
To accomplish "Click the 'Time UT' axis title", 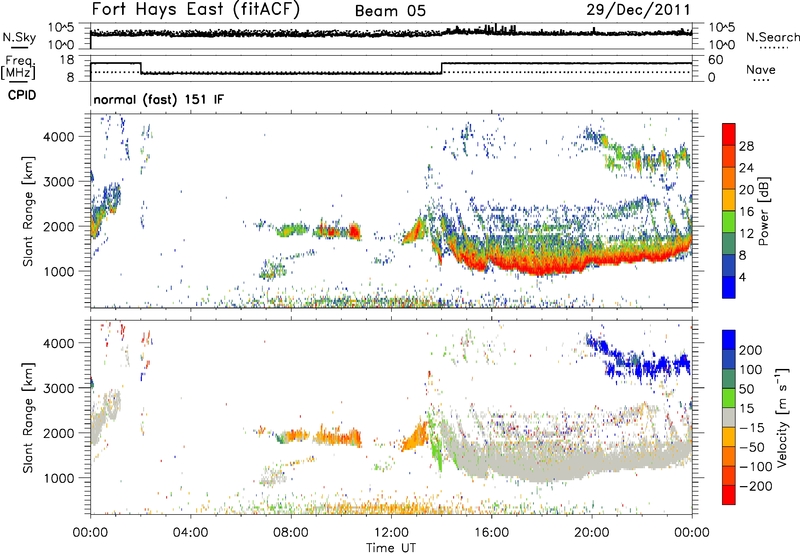I will (391, 548).
